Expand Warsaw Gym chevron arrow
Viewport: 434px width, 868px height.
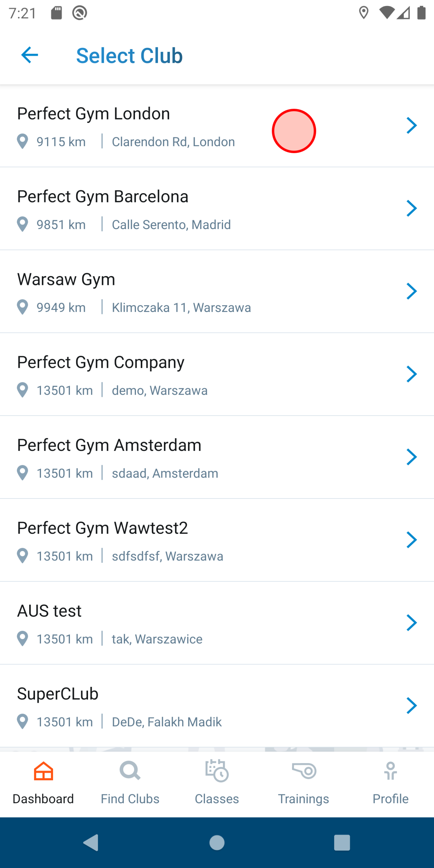tap(411, 291)
